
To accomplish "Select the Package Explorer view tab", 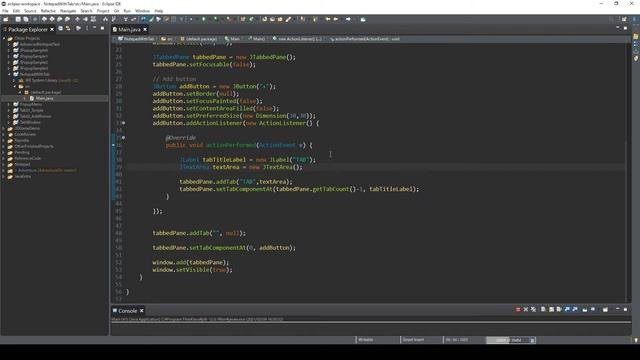I will tap(27, 29).
